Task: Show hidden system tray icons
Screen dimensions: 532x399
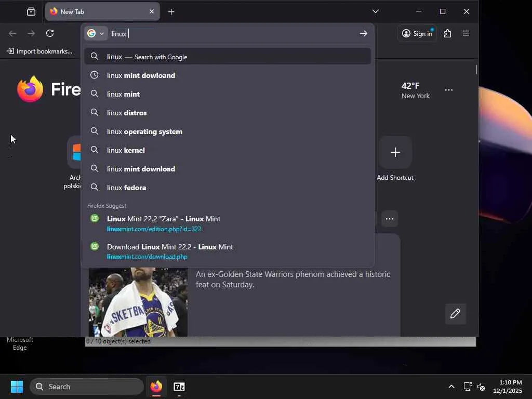Action: tap(451, 387)
